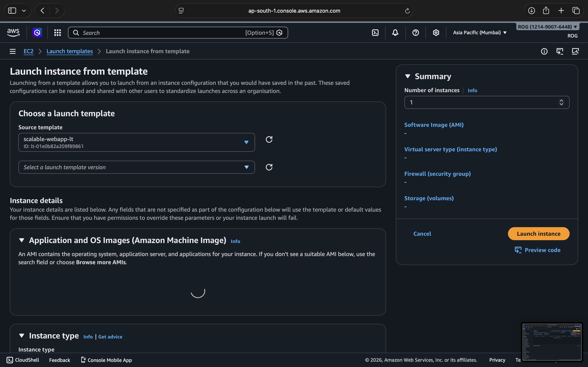Refresh the launch template version list
Screen dimensions: 588x367
[269, 167]
